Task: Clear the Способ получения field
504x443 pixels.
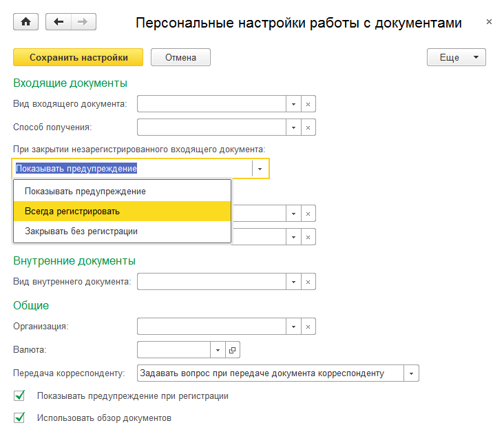Action: point(308,127)
